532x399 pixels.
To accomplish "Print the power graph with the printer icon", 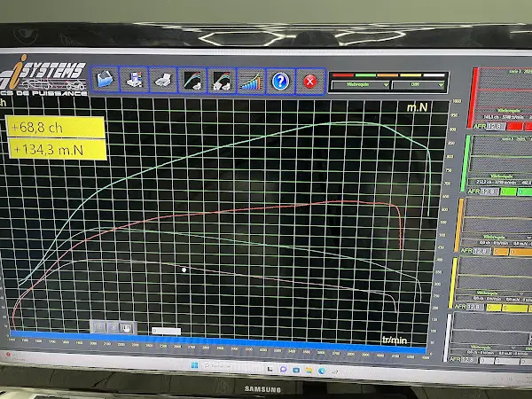I will click(163, 81).
